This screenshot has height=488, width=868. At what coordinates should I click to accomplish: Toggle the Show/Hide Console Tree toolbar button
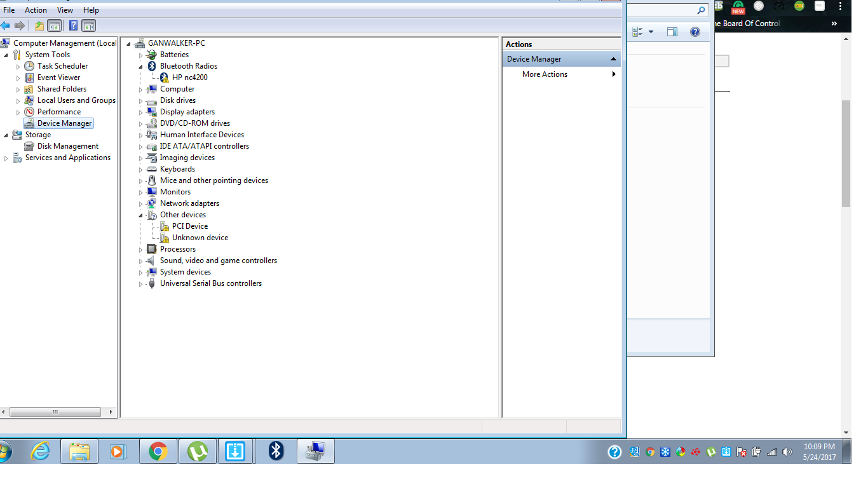(x=55, y=25)
